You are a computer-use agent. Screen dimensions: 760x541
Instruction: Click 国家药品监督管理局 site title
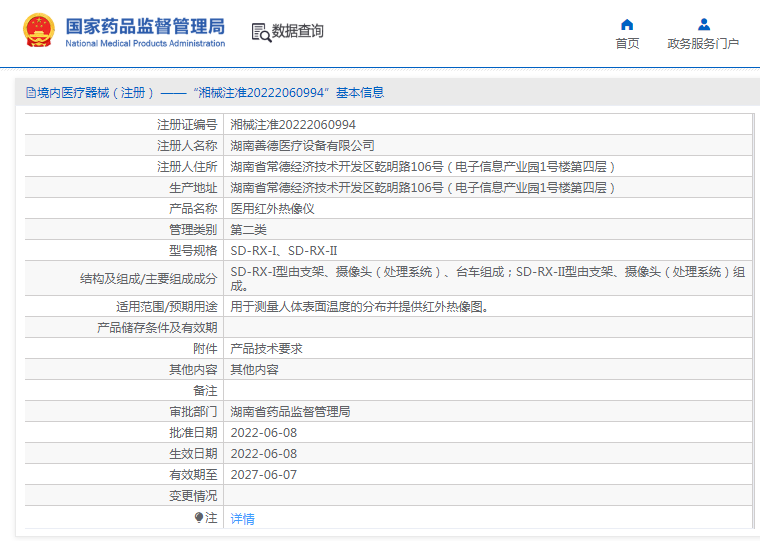point(145,26)
